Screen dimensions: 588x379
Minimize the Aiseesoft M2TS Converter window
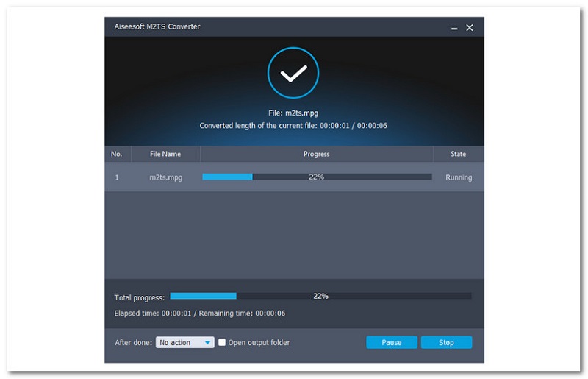click(454, 28)
